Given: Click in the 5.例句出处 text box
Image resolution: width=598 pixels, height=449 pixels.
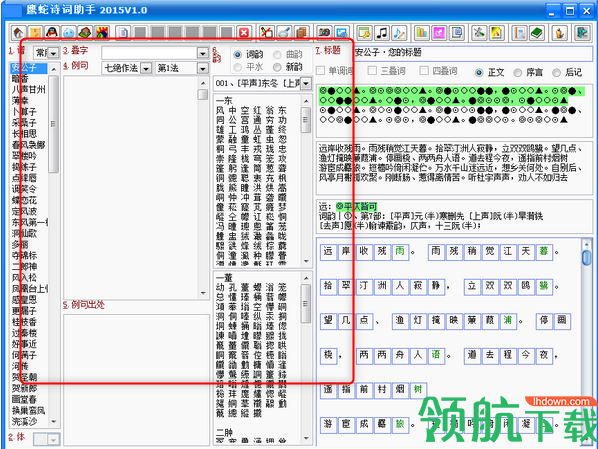Looking at the screenshot, I should pos(137,380).
